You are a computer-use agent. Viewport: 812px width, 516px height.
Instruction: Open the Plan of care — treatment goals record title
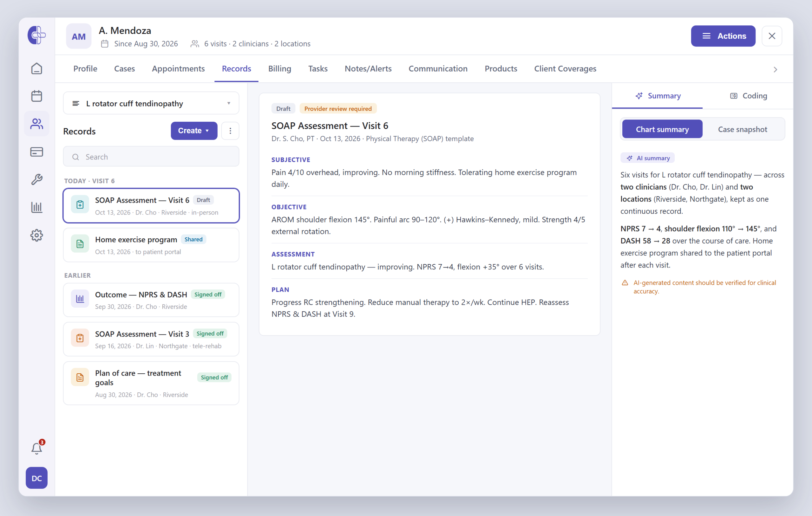(138, 378)
